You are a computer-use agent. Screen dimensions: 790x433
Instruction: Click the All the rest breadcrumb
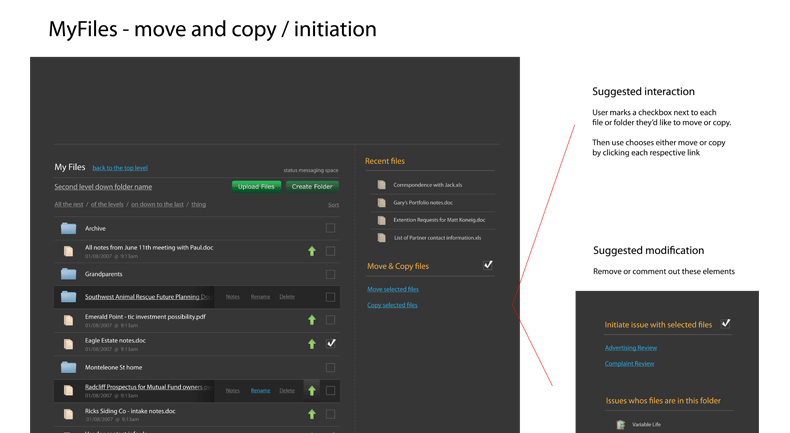(x=69, y=204)
